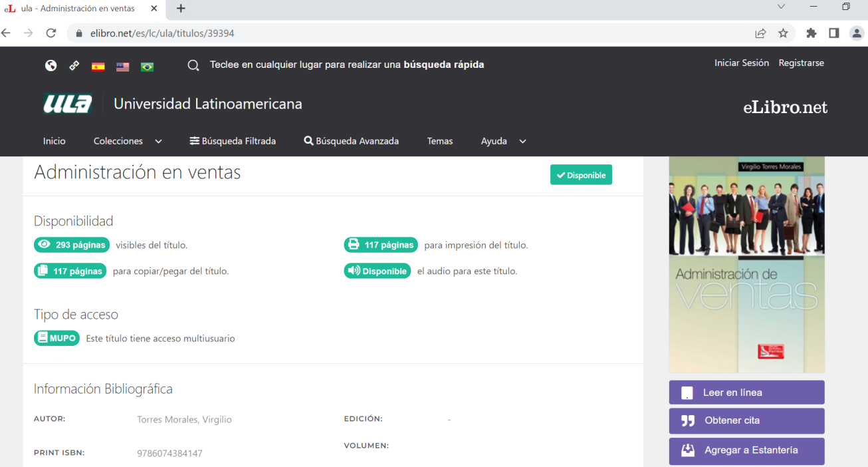Click the copy/paste 117 páginas badge
The width and height of the screenshot is (868, 467).
(x=70, y=271)
